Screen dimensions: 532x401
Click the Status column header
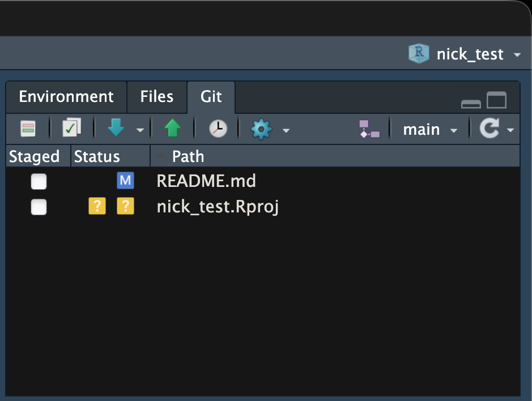point(97,156)
